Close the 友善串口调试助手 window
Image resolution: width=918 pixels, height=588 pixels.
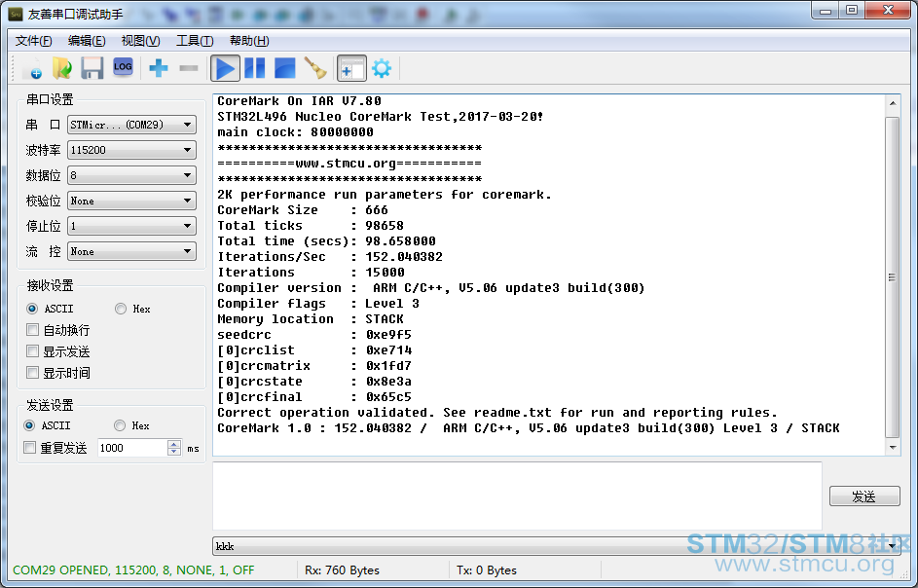[x=888, y=11]
